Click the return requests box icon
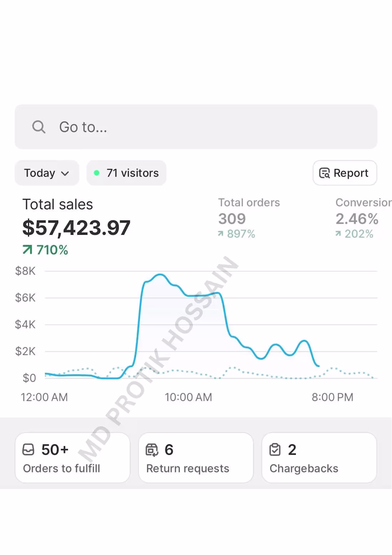 [152, 450]
